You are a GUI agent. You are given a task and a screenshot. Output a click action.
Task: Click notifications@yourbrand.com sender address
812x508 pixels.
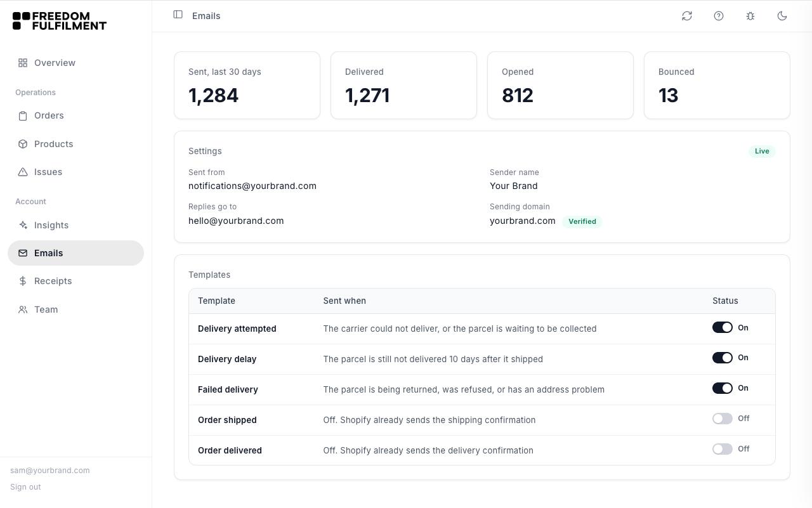(252, 186)
